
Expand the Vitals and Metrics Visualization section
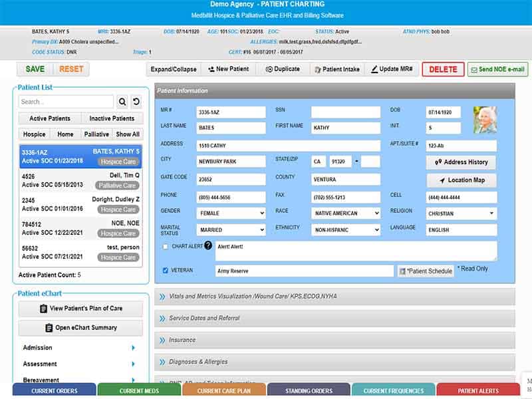(334, 297)
